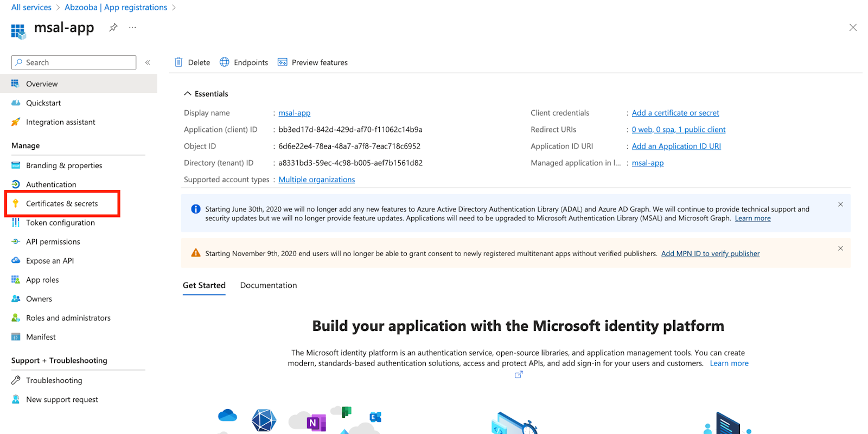868x434 pixels.
Task: Click the Integration assistant rocket icon
Action: [x=16, y=122]
